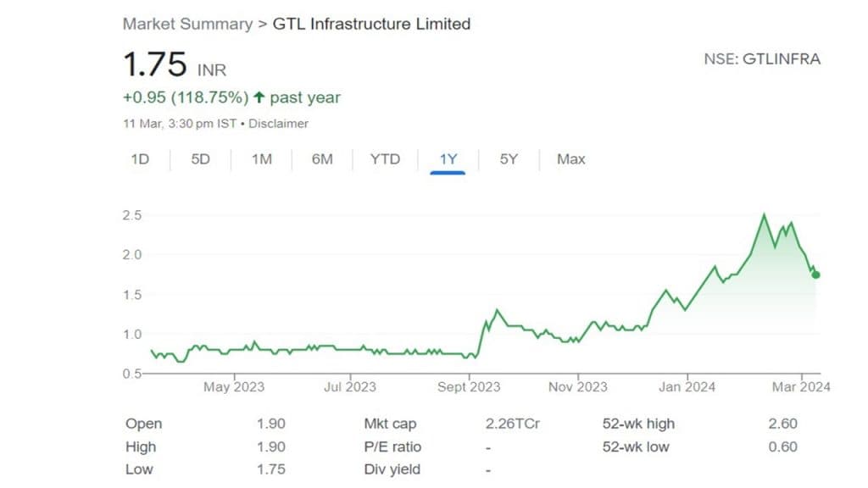Click the 52-wk high value 2.60
The height and width of the screenshot is (488, 868).
[x=784, y=424]
